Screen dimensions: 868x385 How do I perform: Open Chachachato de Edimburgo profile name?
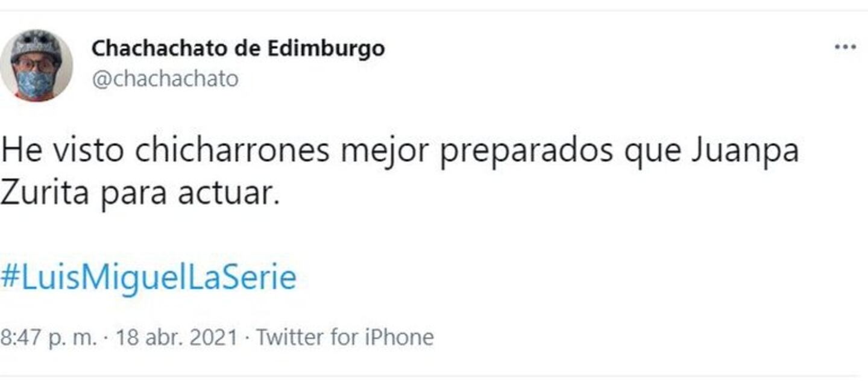(238, 49)
